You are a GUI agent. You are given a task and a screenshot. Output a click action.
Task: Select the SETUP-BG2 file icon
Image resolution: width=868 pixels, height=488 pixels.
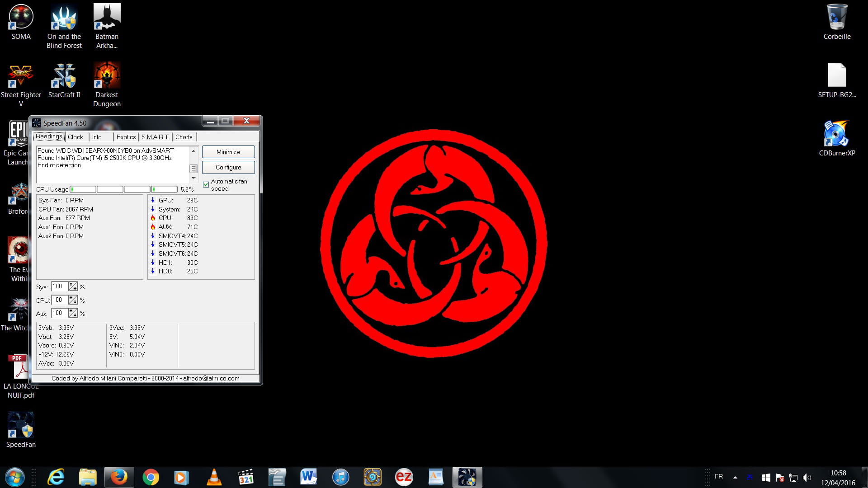point(837,80)
